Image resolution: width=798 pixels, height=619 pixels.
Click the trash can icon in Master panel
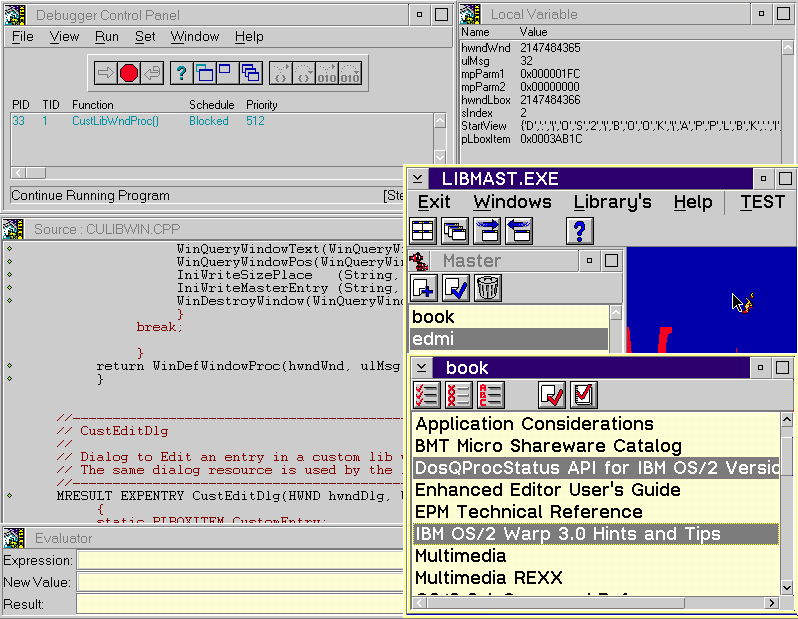(x=487, y=288)
